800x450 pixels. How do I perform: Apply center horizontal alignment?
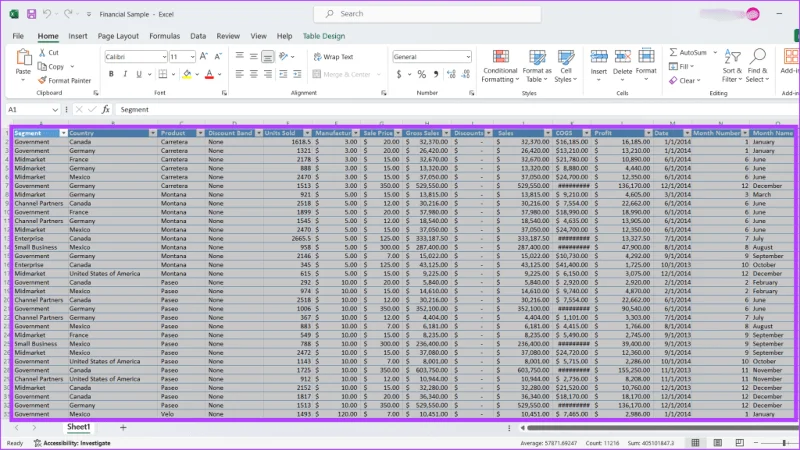pyautogui.click(x=254, y=74)
